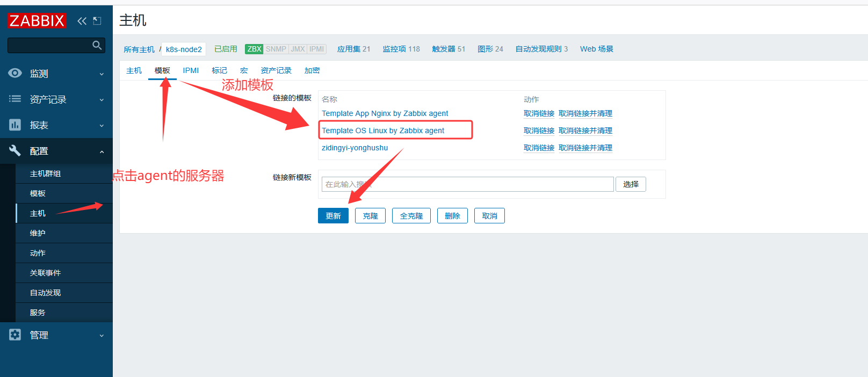
Task: Click 取消链接并清理 for Template App Nginx
Action: point(585,113)
